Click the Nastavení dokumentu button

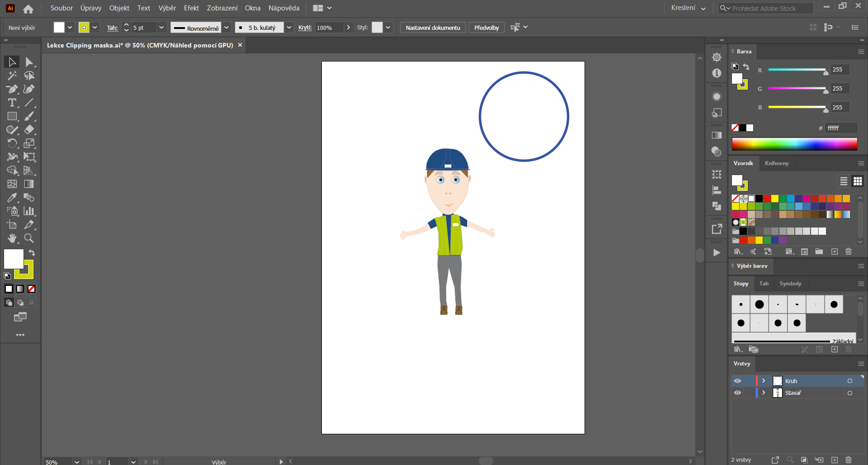[x=432, y=27]
